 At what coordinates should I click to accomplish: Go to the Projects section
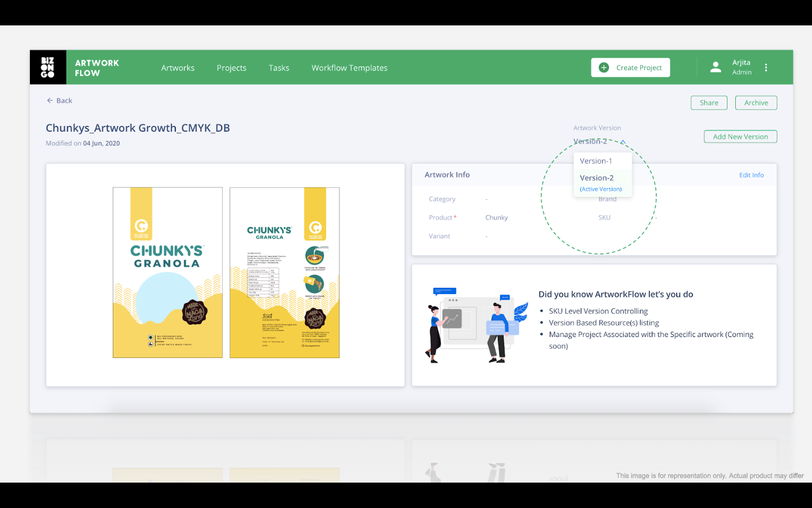point(231,68)
